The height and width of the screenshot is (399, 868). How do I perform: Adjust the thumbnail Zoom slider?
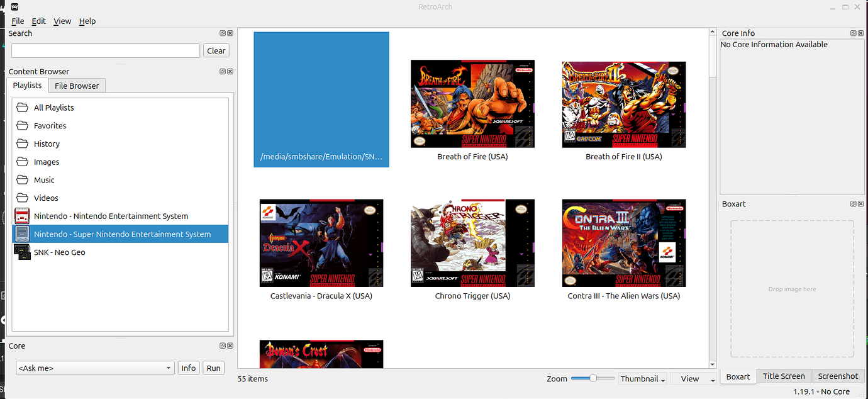592,378
